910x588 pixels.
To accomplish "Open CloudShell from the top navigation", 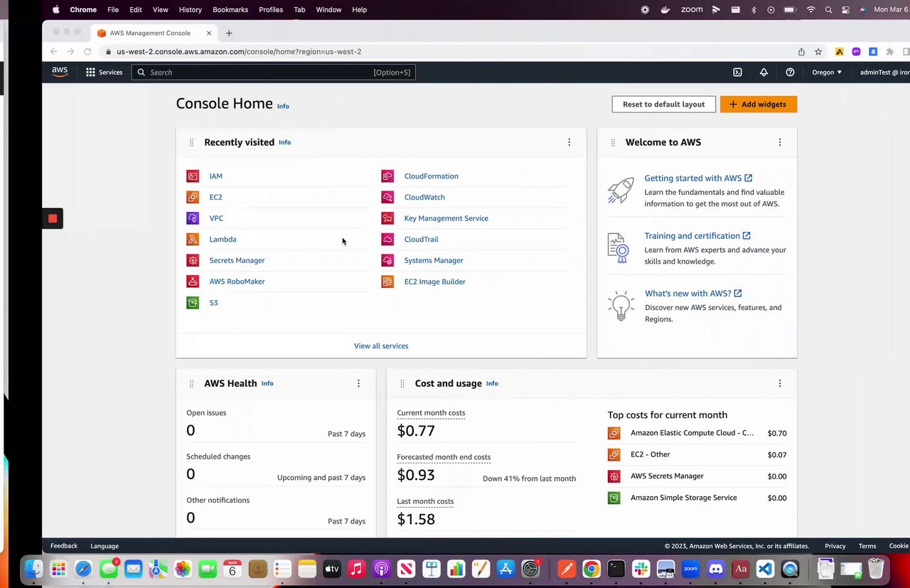I will (738, 72).
